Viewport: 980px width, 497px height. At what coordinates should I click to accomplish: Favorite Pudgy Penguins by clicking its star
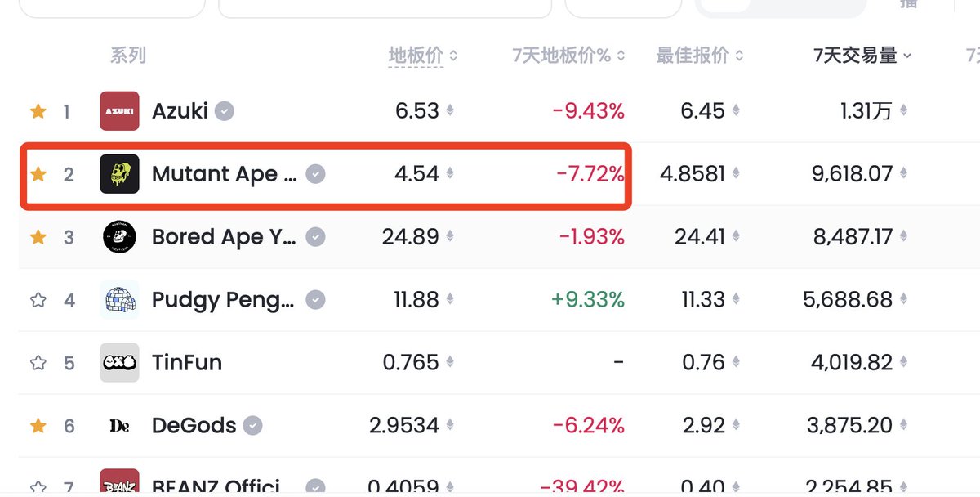point(38,300)
